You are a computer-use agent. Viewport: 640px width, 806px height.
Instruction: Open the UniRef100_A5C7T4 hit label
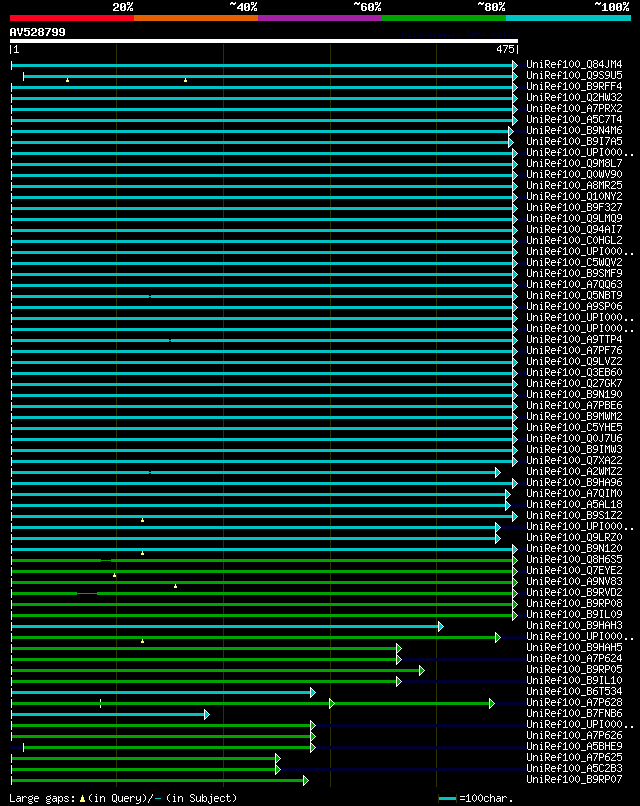(x=574, y=120)
